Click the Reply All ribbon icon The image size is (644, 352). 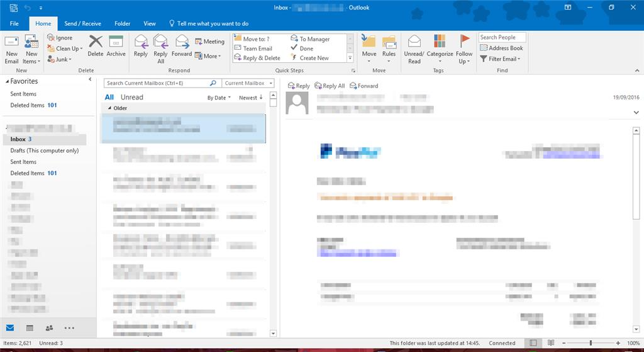(x=160, y=43)
